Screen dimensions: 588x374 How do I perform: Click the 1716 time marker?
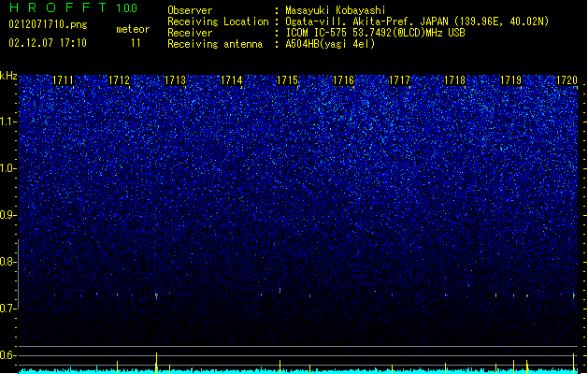coord(343,80)
